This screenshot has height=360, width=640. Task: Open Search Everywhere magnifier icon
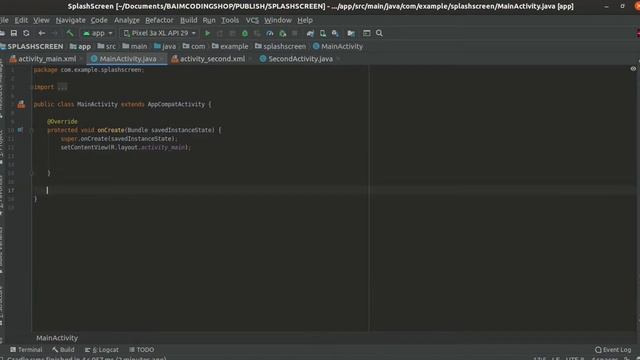[379, 33]
